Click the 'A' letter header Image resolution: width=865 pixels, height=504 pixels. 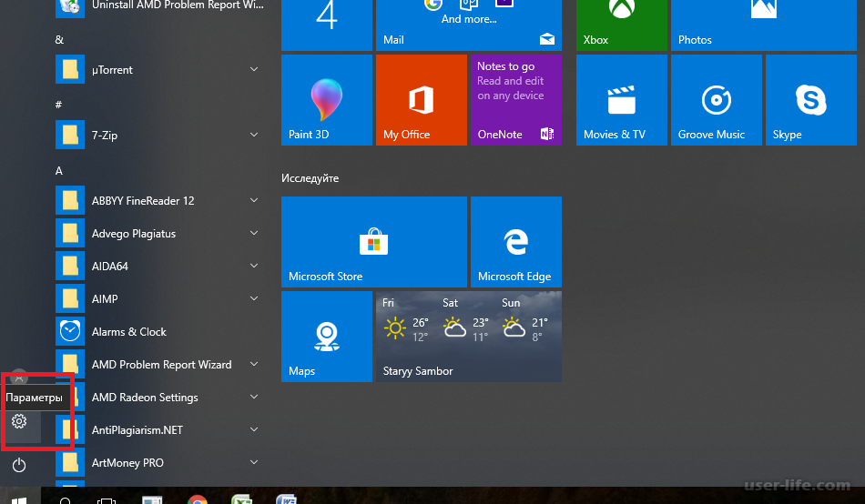59,171
